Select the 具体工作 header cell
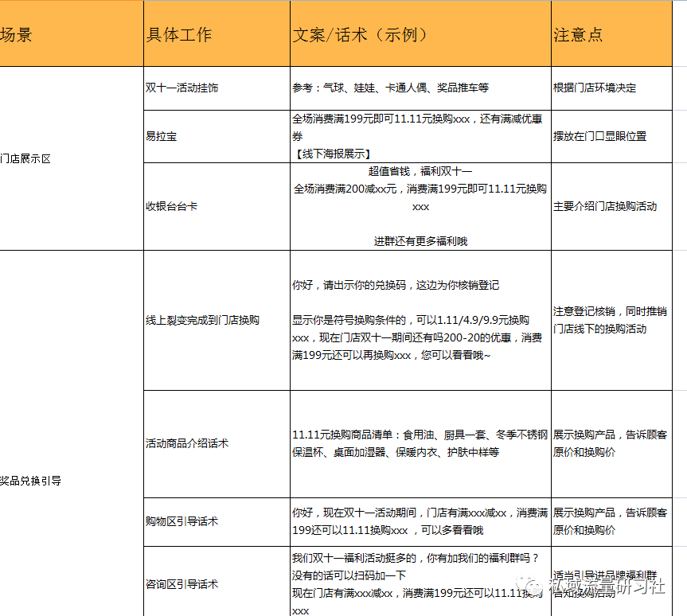This screenshot has width=687, height=616. [x=217, y=33]
